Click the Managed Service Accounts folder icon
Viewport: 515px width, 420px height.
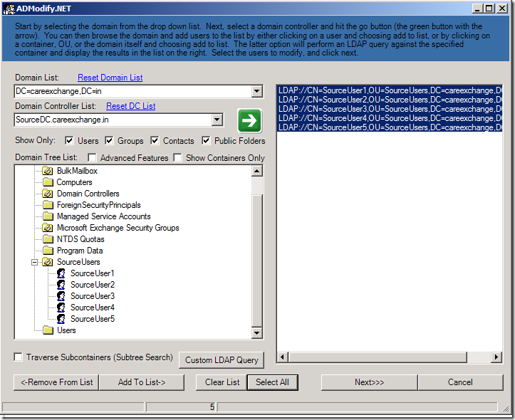48,216
